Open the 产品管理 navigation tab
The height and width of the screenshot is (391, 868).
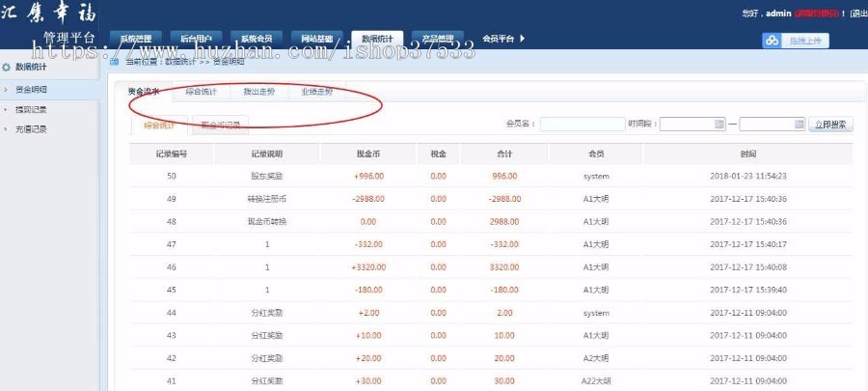pos(437,39)
